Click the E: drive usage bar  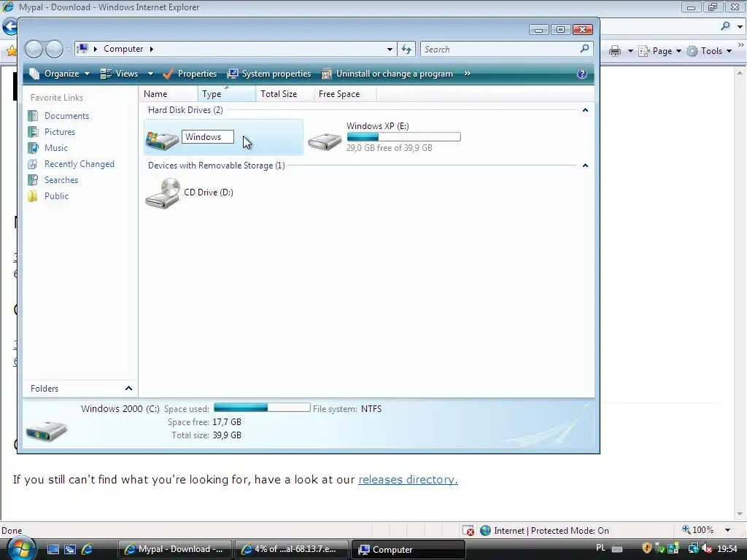click(403, 137)
